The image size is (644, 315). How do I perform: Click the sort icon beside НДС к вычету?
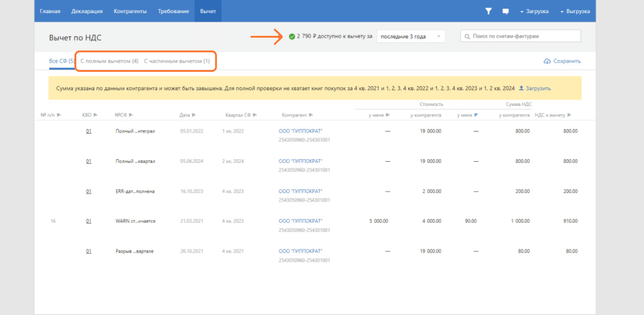click(x=569, y=115)
